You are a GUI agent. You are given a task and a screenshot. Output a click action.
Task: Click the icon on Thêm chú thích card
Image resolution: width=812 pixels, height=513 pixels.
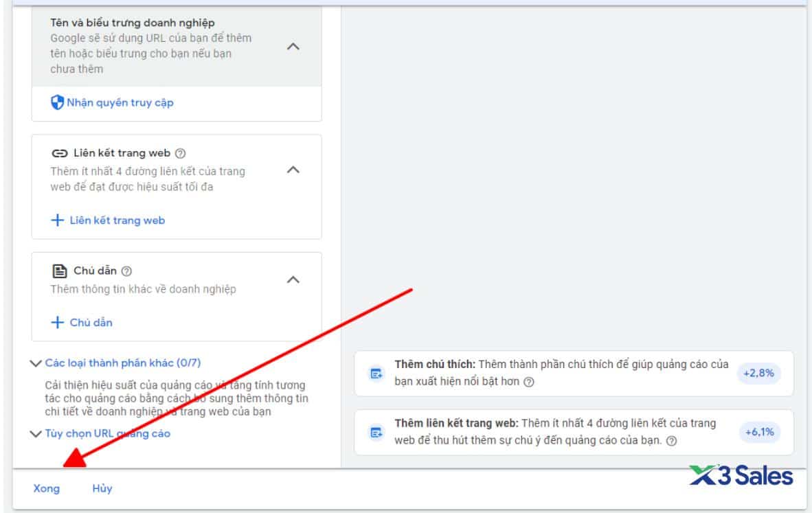click(376, 373)
